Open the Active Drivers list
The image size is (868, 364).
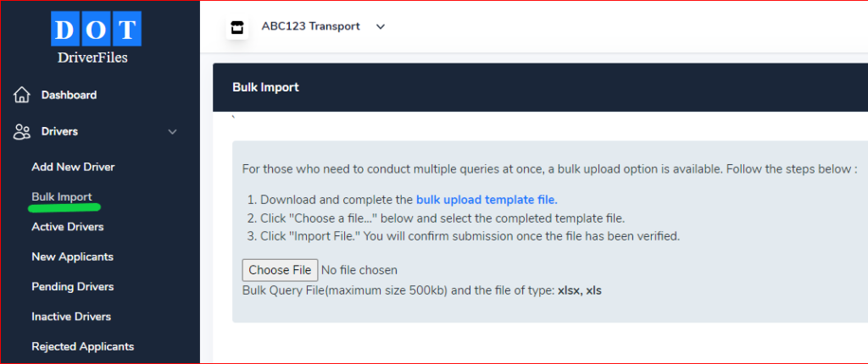[68, 227]
